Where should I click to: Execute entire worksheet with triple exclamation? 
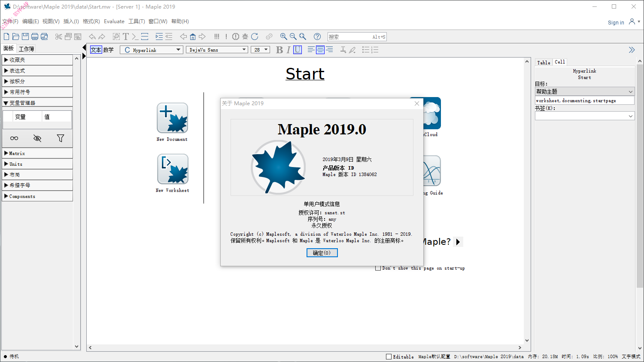(217, 37)
